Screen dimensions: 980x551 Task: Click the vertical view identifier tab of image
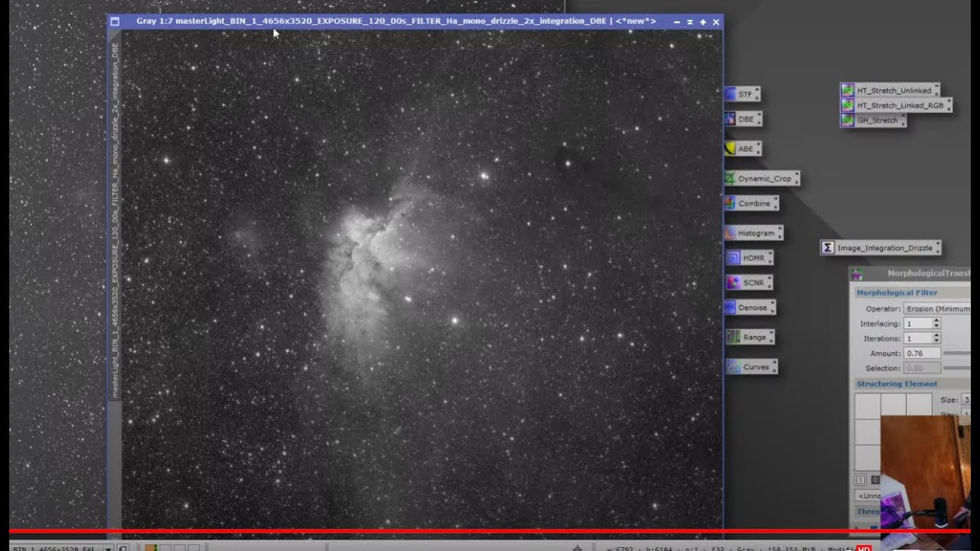pos(115,220)
